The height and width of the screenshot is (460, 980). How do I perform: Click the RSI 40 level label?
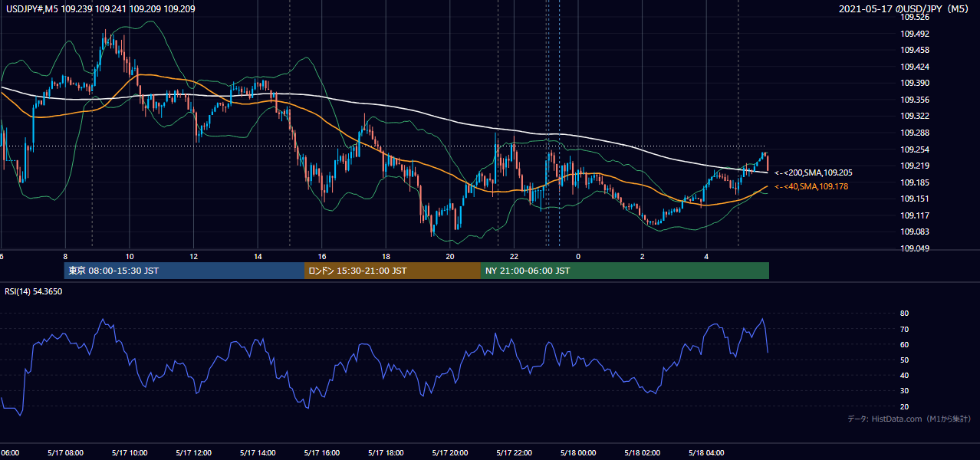904,375
